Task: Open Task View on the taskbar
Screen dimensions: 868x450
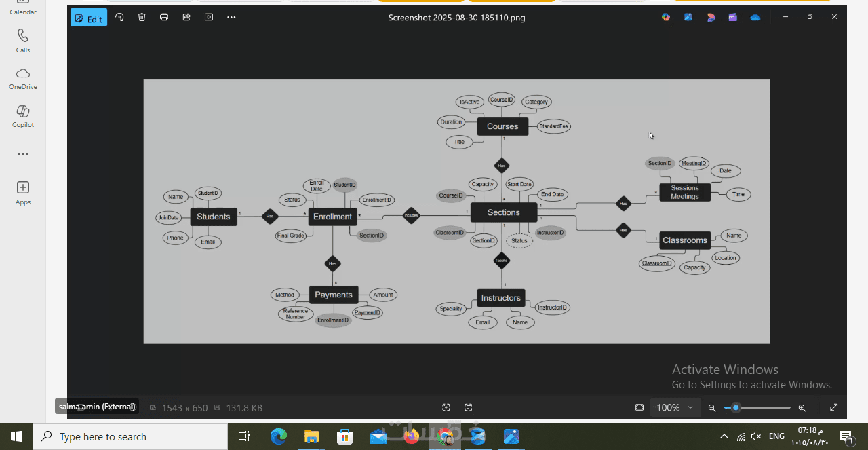Action: 244,436
